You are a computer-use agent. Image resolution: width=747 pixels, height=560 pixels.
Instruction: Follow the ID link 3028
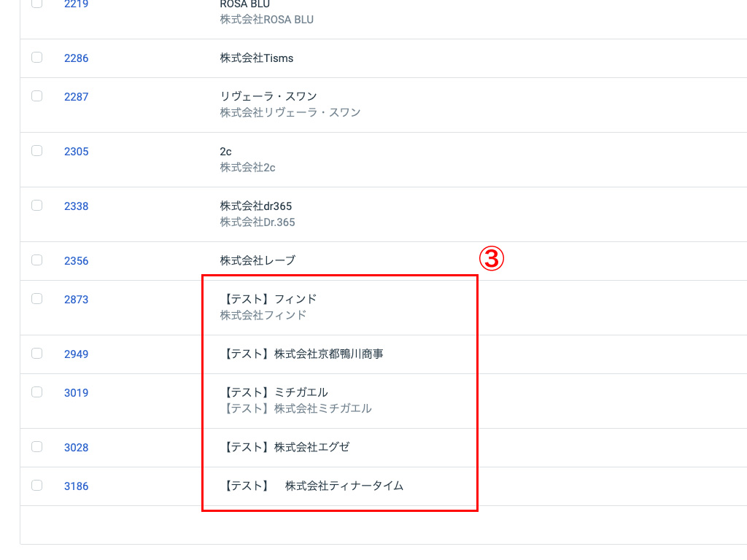[76, 448]
